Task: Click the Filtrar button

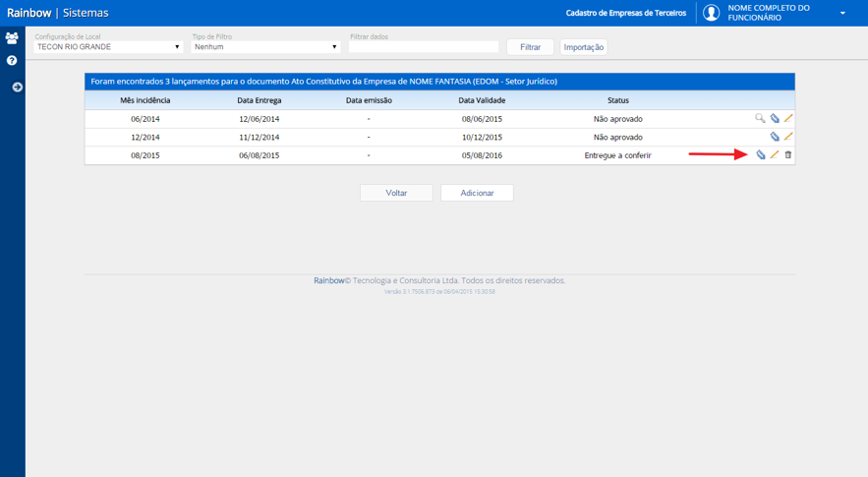Action: pyautogui.click(x=530, y=47)
